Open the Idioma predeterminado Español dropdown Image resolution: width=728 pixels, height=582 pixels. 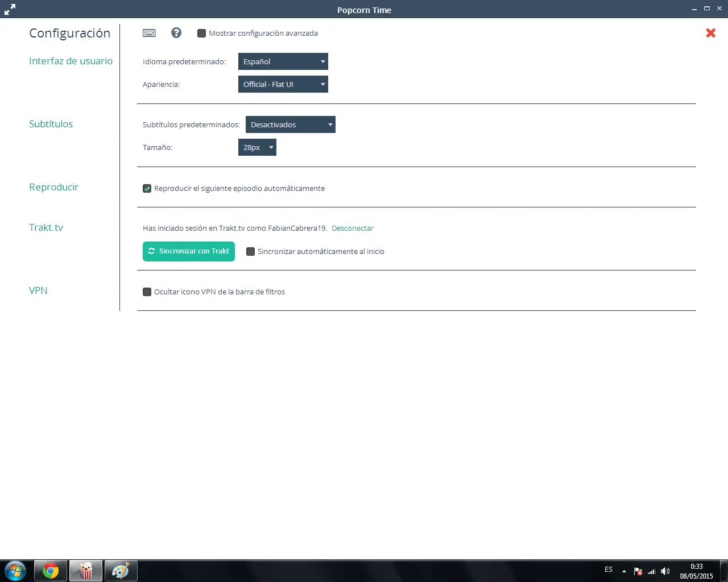coord(283,61)
